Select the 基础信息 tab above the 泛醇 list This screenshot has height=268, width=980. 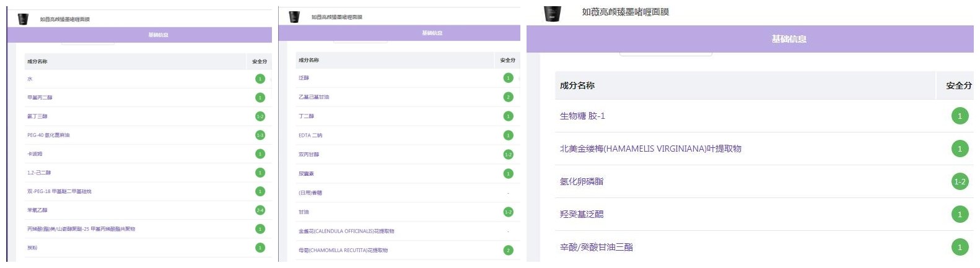click(x=432, y=33)
